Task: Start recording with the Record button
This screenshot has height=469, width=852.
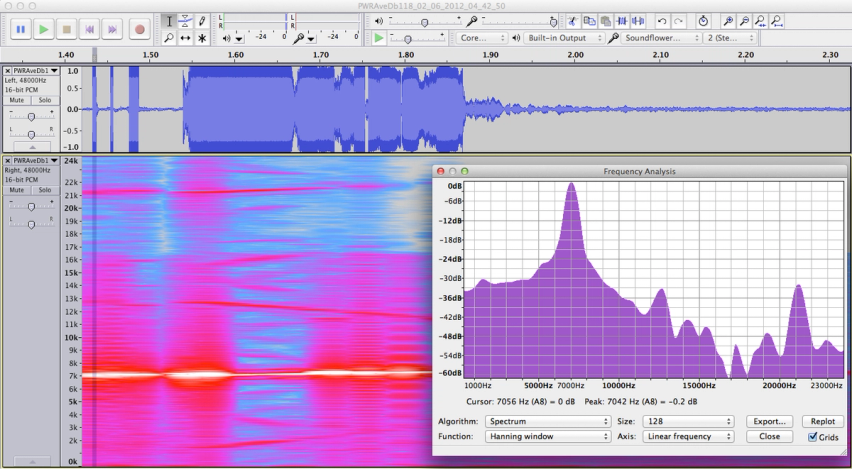Action: pyautogui.click(x=140, y=29)
